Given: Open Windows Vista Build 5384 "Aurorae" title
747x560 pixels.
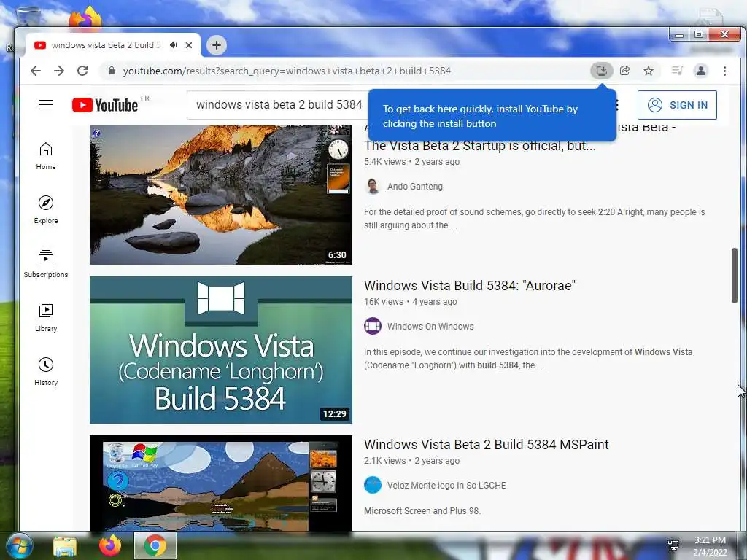Looking at the screenshot, I should (x=470, y=286).
